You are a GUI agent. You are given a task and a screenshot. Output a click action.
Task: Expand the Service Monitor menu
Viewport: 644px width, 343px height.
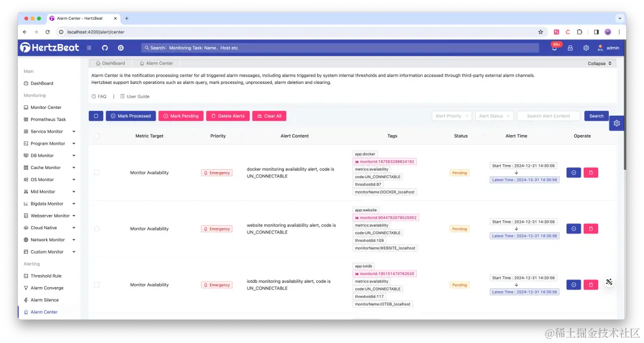(49, 132)
